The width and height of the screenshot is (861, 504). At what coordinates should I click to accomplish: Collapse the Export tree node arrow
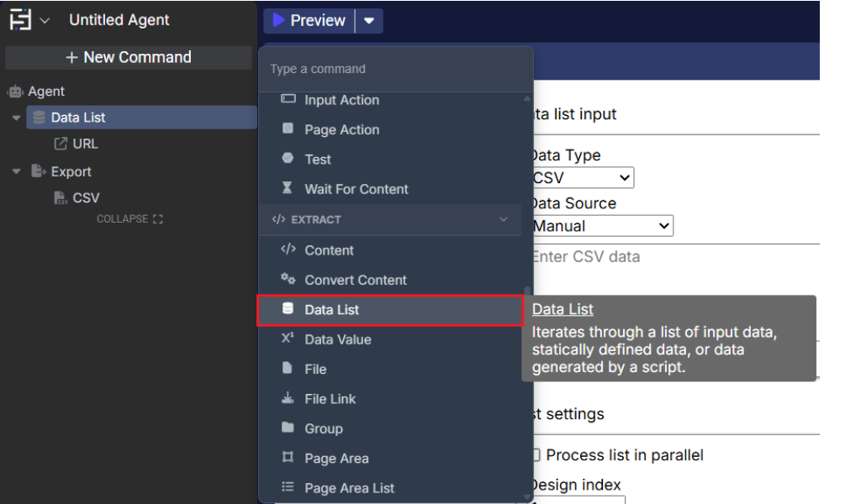16,171
